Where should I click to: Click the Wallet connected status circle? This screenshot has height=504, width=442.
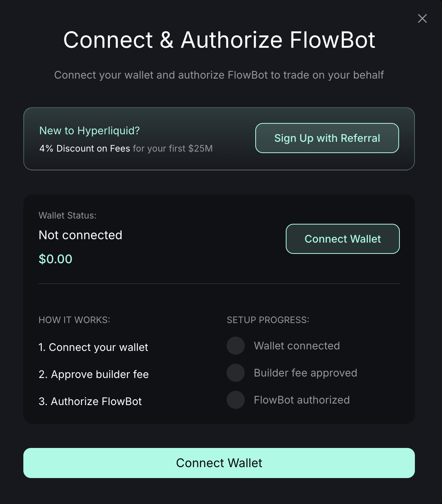click(236, 346)
